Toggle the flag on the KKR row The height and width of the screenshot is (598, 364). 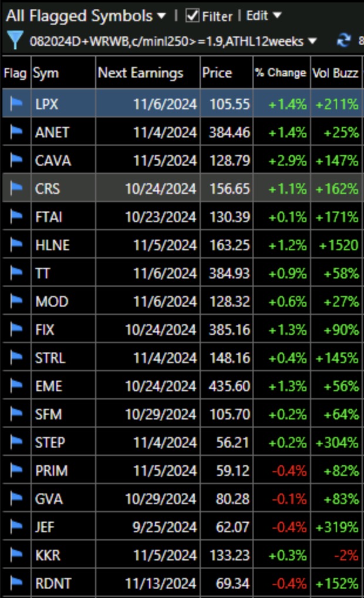click(x=16, y=555)
